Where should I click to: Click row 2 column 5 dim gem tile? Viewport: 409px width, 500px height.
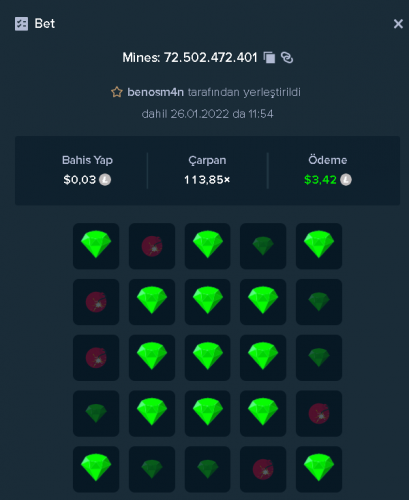point(319,302)
